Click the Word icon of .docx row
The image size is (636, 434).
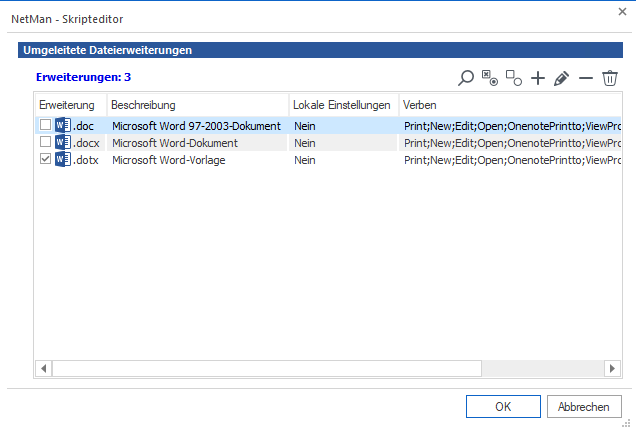coord(63,143)
